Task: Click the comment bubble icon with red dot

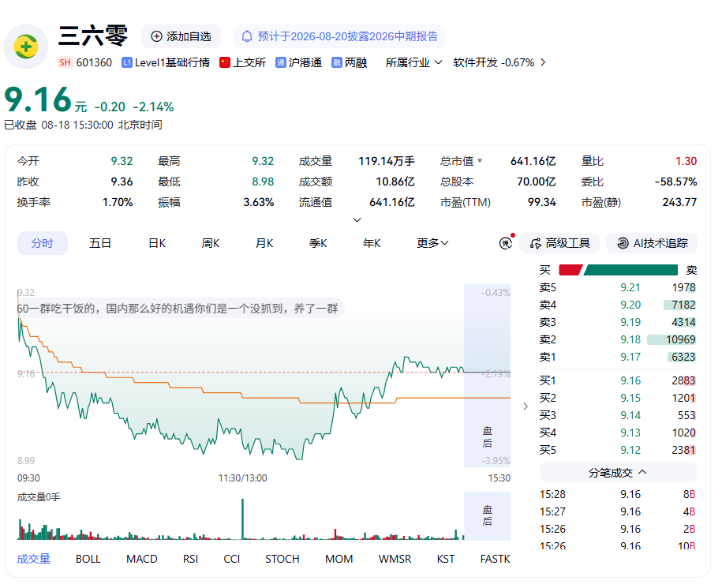Action: pos(506,242)
